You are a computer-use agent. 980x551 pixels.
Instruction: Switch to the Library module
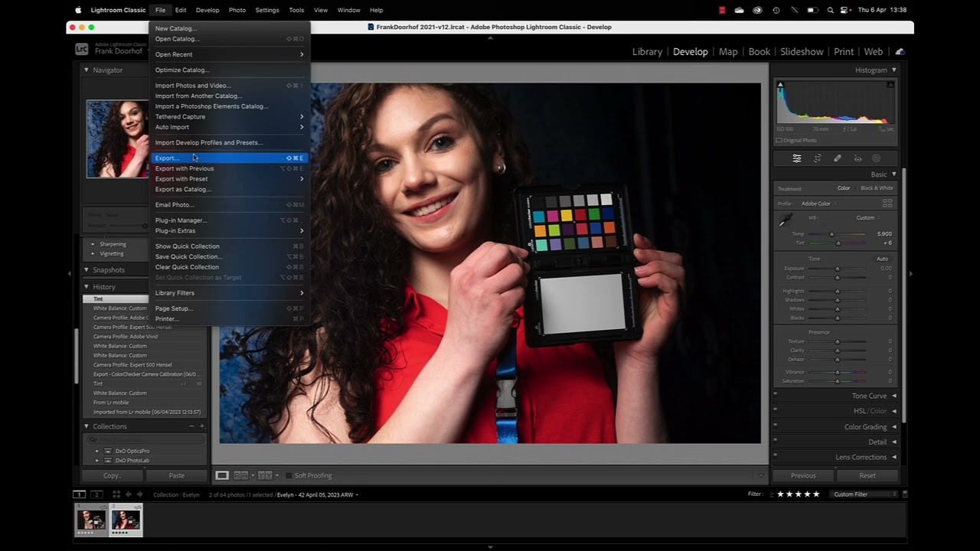pos(647,51)
